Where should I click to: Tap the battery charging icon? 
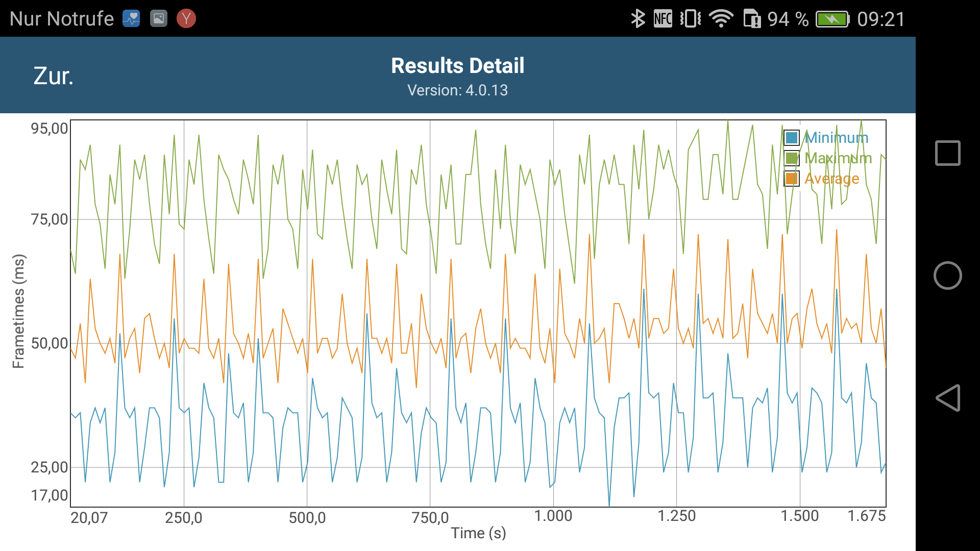(x=832, y=19)
